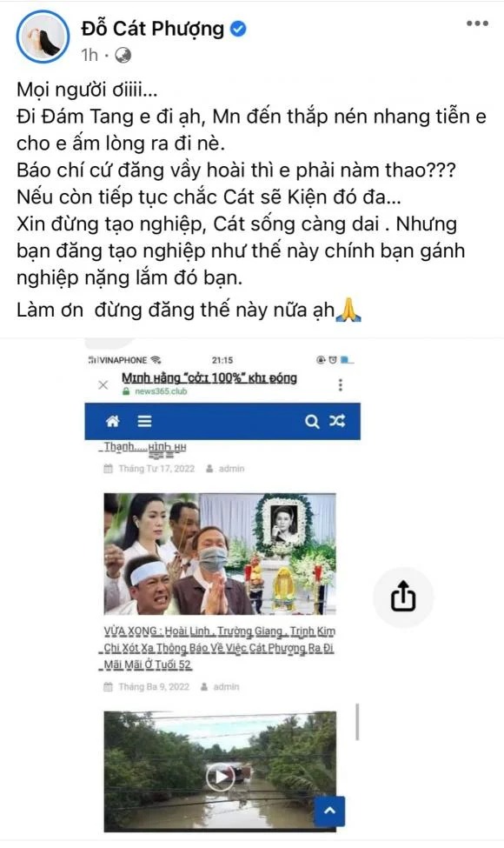This screenshot has height=848, width=504.
Task: Click the back-to-top chevron button
Action: [329, 810]
